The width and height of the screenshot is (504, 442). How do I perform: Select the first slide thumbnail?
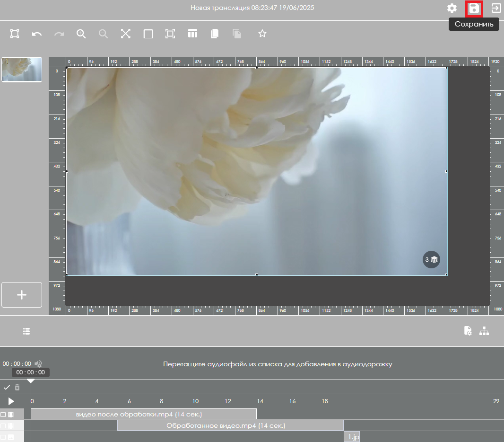22,70
